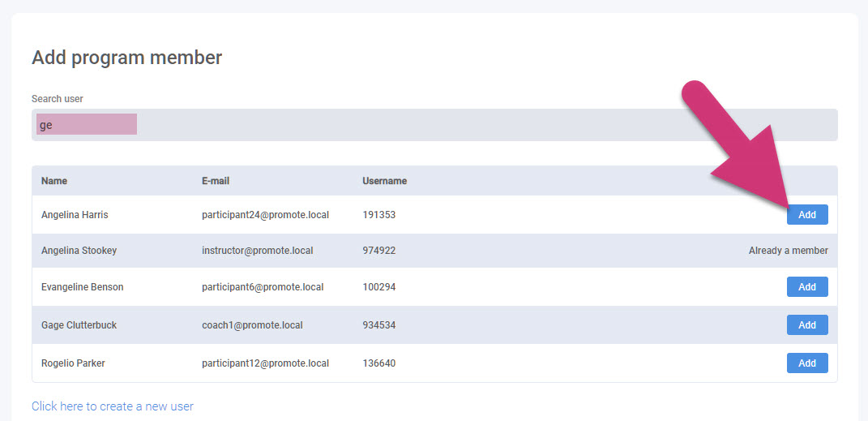868x421 pixels.
Task: Click the Search user input field
Action: [434, 125]
